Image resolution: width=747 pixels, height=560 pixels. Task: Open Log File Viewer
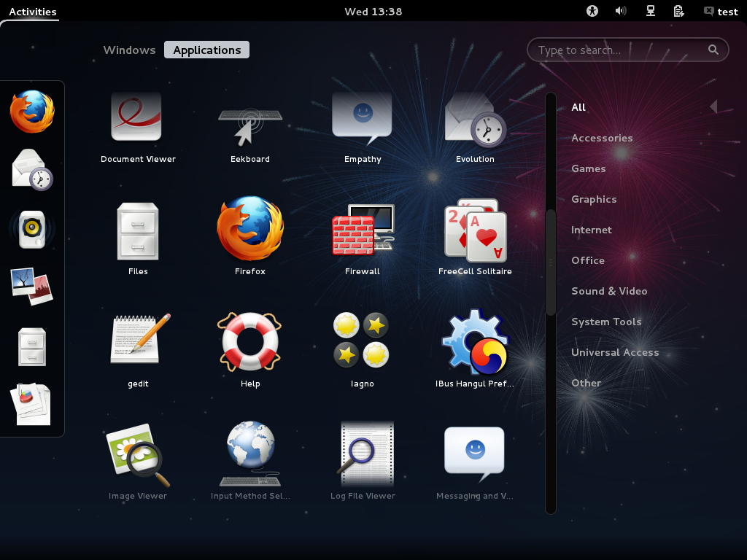pyautogui.click(x=363, y=461)
